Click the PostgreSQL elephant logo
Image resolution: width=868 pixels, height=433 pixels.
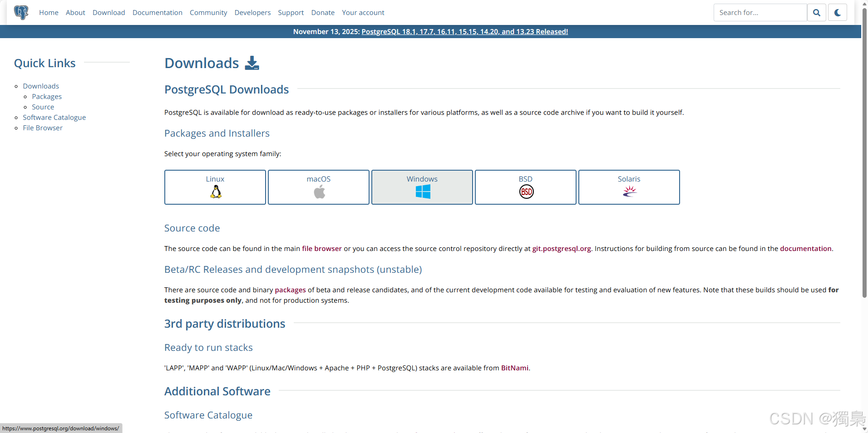[x=21, y=12]
